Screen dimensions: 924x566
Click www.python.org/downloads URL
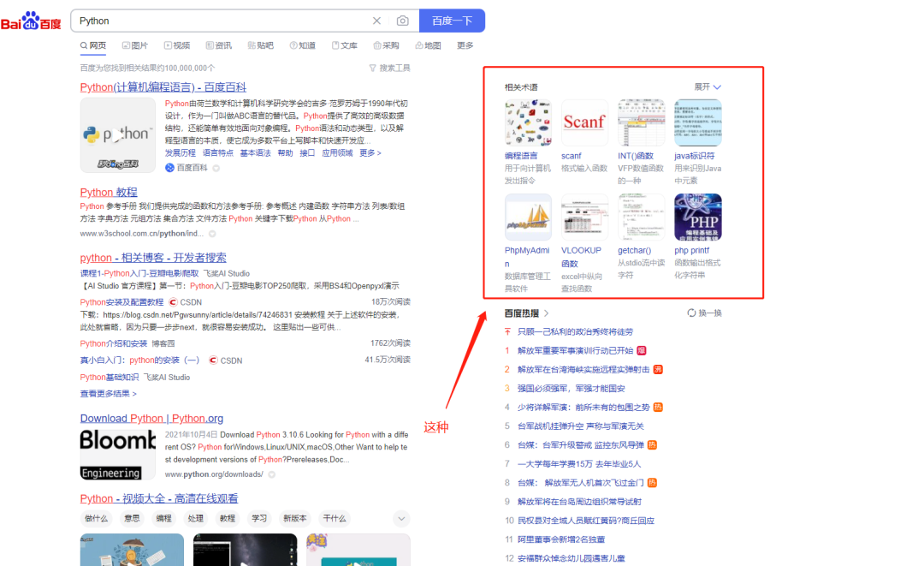point(214,474)
